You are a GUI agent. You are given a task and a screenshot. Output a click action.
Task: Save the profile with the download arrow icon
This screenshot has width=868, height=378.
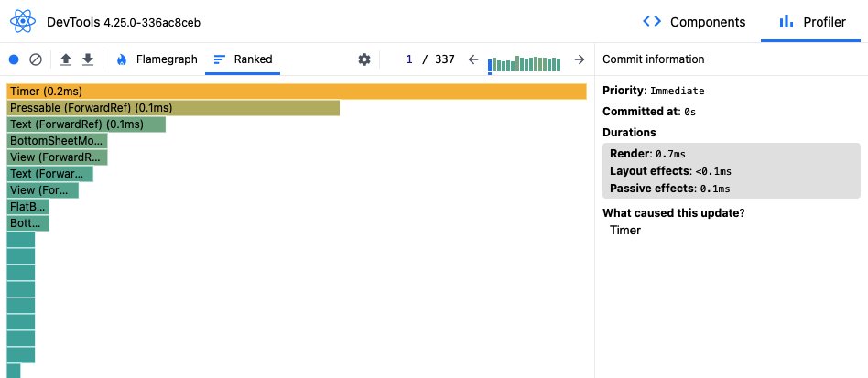pyautogui.click(x=88, y=59)
